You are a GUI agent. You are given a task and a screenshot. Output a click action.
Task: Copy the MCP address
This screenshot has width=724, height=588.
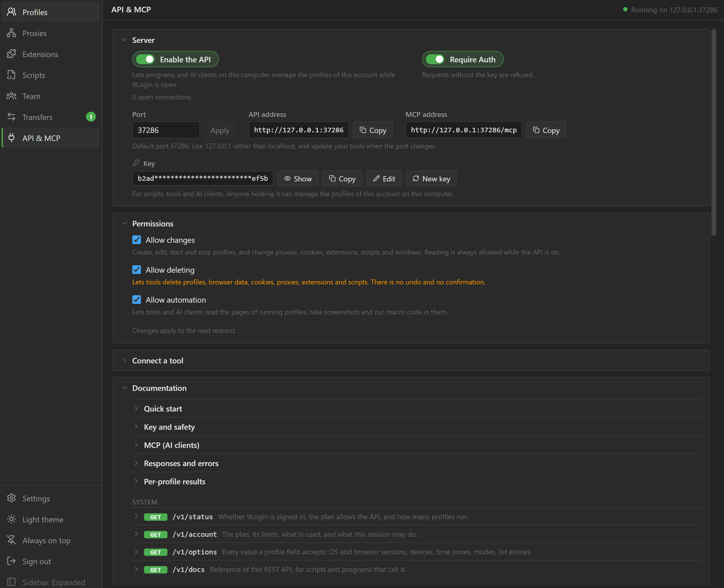546,130
